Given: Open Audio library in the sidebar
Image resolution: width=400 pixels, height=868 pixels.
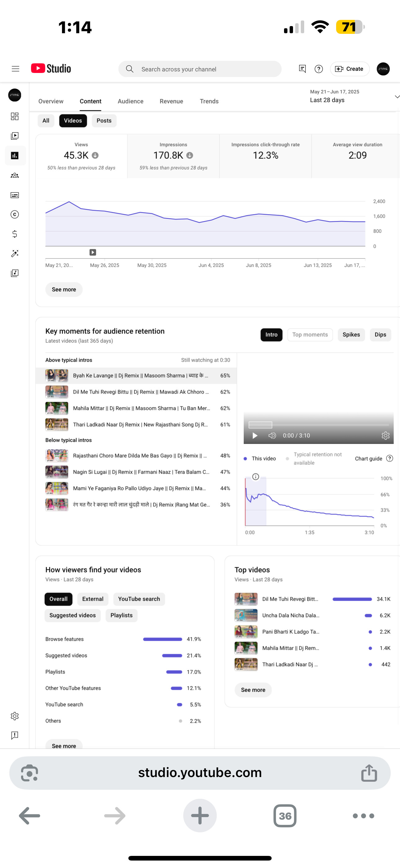Looking at the screenshot, I should [x=15, y=273].
